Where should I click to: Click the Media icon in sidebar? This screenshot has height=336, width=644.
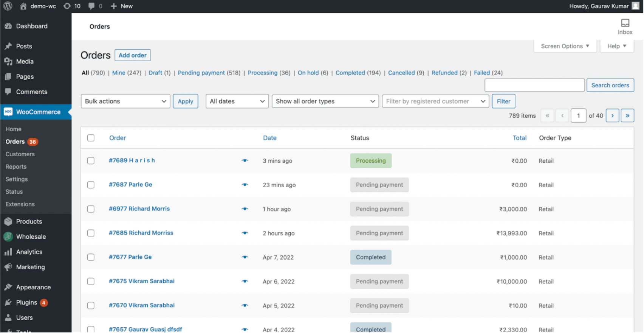point(8,61)
